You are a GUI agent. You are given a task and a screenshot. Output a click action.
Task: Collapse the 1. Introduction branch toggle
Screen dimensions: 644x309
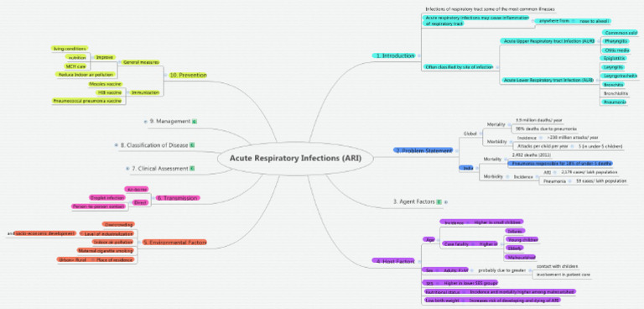(419, 55)
